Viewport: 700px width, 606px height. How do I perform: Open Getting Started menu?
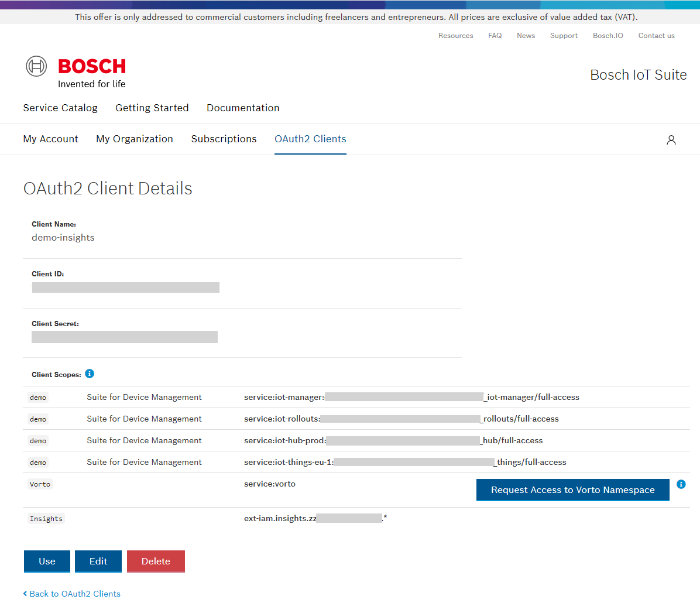pyautogui.click(x=152, y=108)
